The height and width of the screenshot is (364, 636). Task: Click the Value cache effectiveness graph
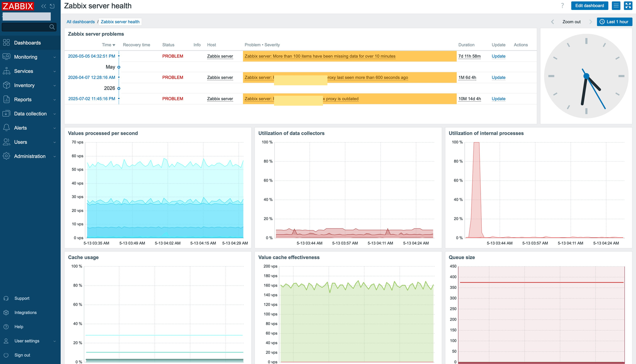[x=357, y=314]
